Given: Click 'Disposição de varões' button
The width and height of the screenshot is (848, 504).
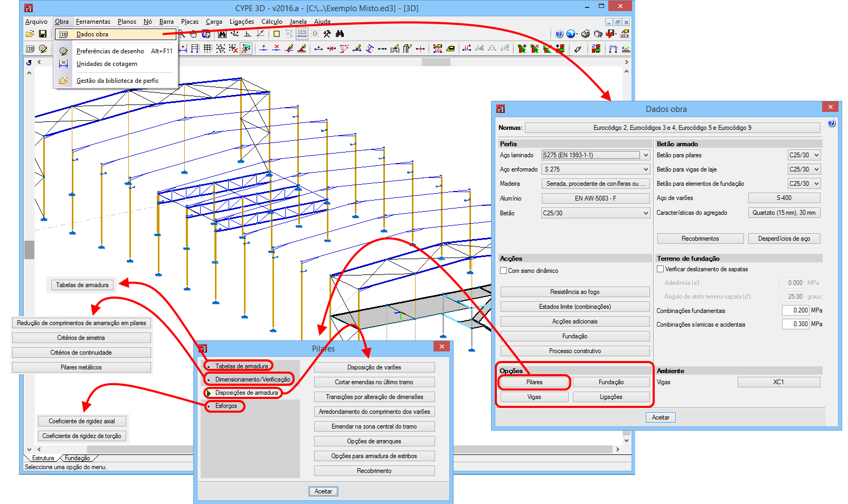Looking at the screenshot, I should 374,367.
